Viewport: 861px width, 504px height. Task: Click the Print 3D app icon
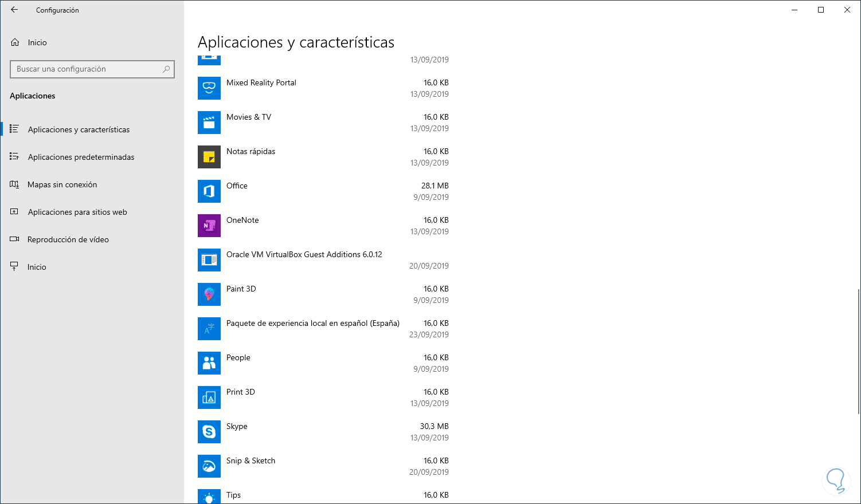tap(209, 397)
